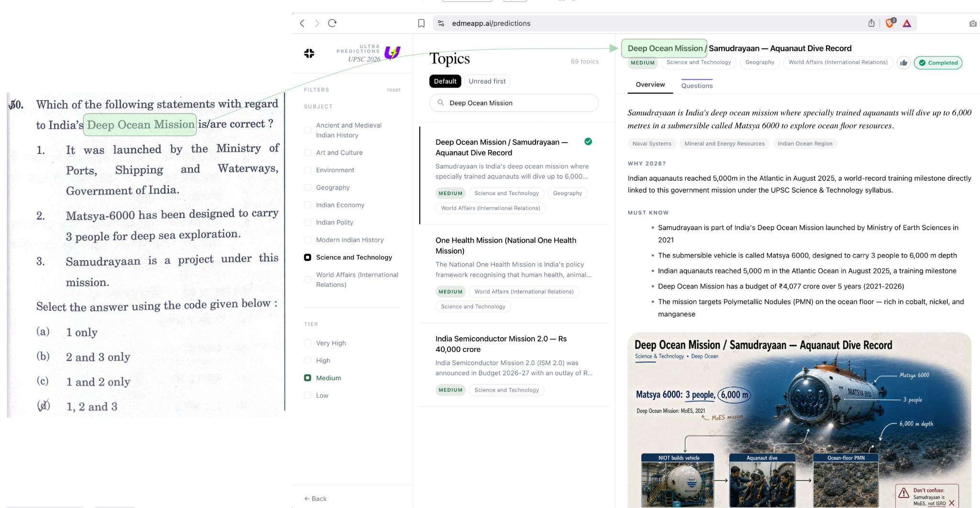The image size is (980, 508).
Task: Open the Deep Ocean Mission infographic image
Action: click(799, 420)
